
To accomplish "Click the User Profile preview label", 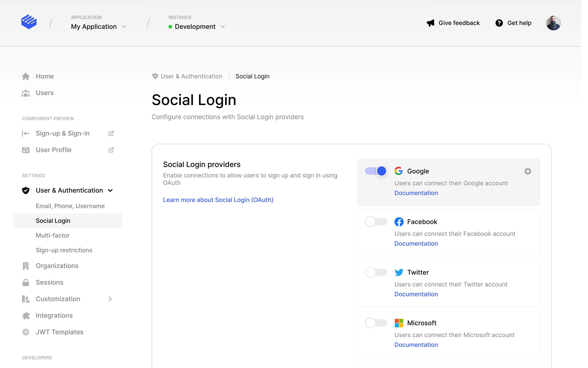I will [54, 150].
